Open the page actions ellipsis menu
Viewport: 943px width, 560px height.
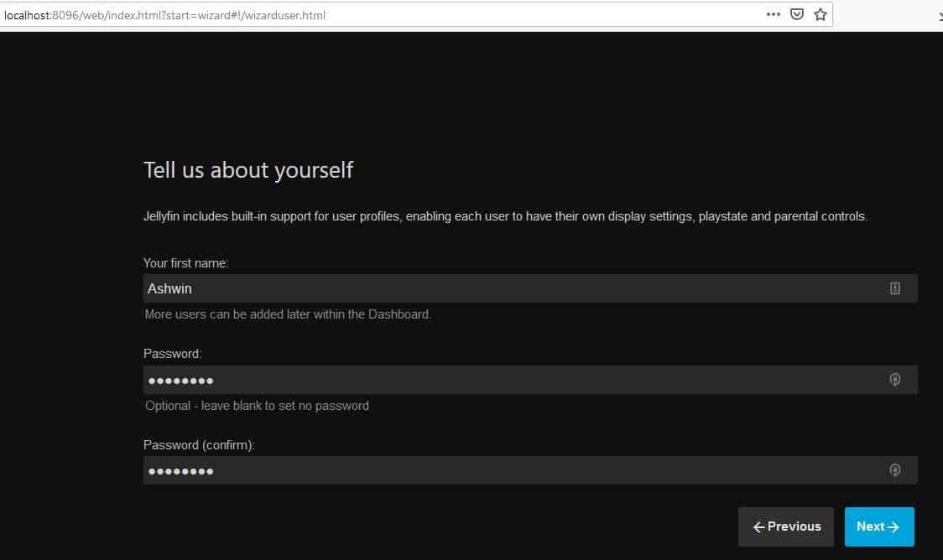coord(773,14)
